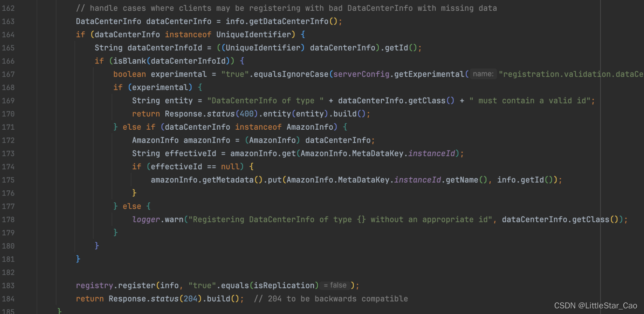Click "status(204)" on line 184

tap(176, 299)
